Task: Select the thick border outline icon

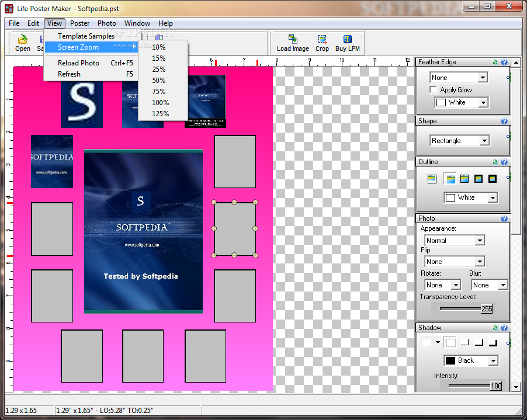Action: pyautogui.click(x=493, y=179)
